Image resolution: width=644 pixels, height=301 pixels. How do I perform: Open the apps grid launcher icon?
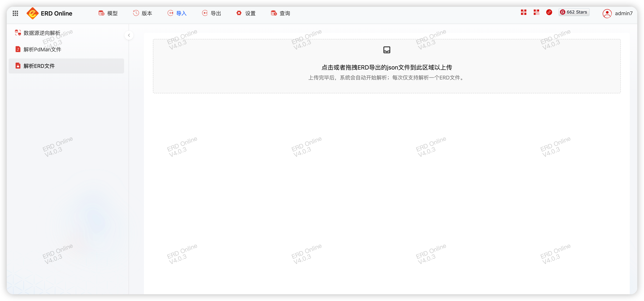pos(15,13)
